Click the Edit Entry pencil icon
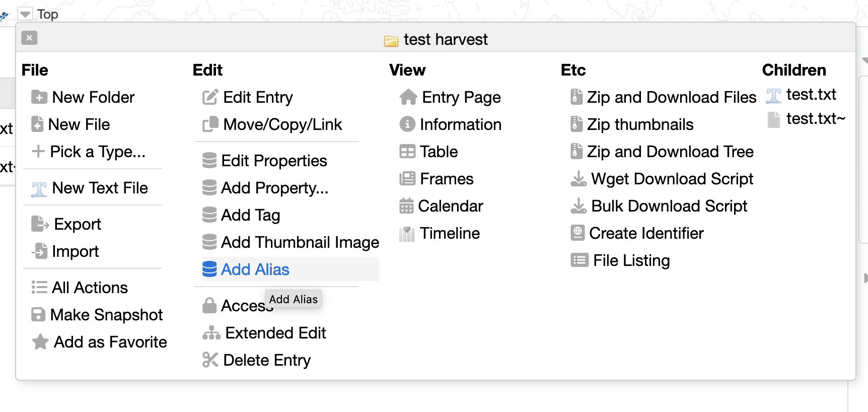Screen dimensions: 868x412 click(x=210, y=97)
